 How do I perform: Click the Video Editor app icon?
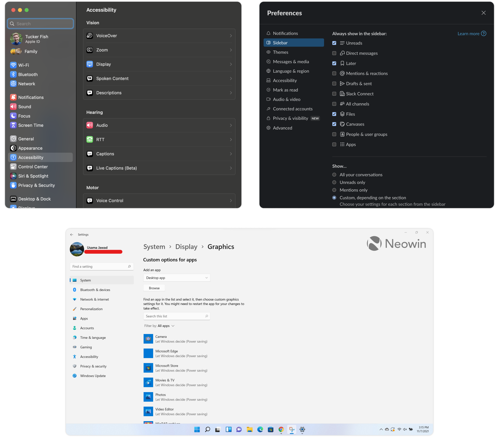point(148,411)
